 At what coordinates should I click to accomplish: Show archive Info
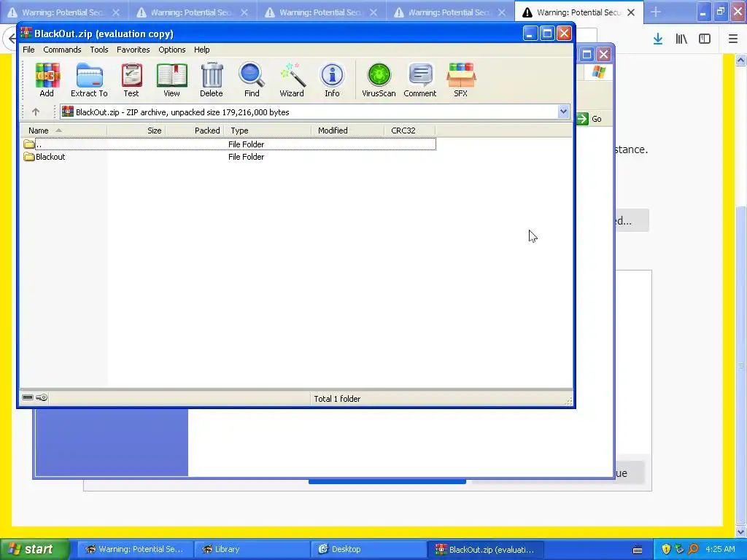[332, 79]
